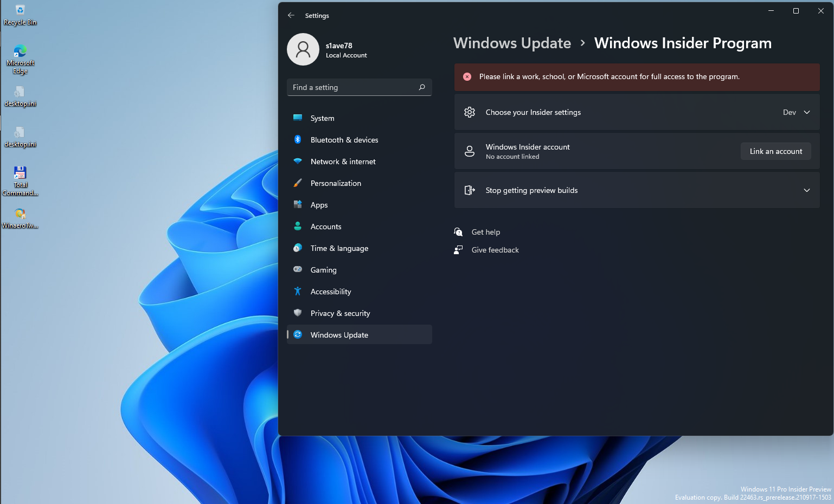Viewport: 834px width, 504px height.
Task: Go to Apps settings
Action: click(x=360, y=204)
